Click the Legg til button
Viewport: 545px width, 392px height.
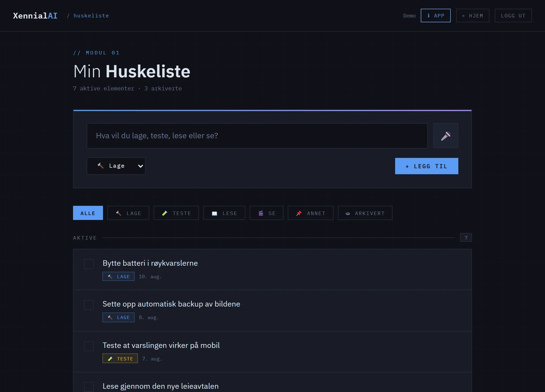click(x=426, y=166)
